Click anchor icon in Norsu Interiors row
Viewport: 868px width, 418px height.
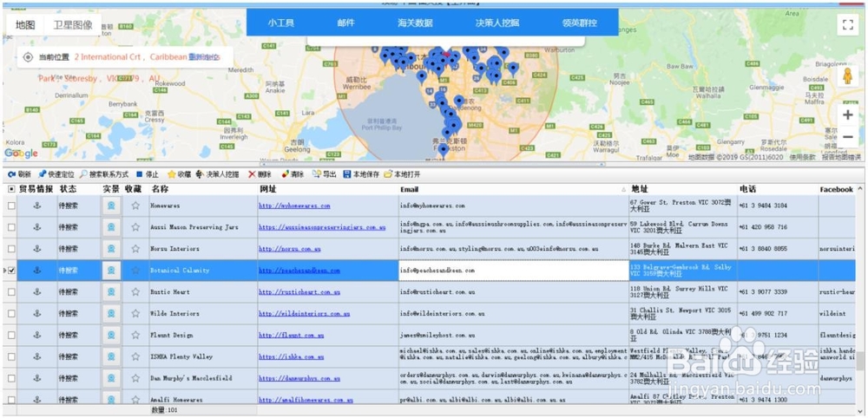(x=37, y=249)
